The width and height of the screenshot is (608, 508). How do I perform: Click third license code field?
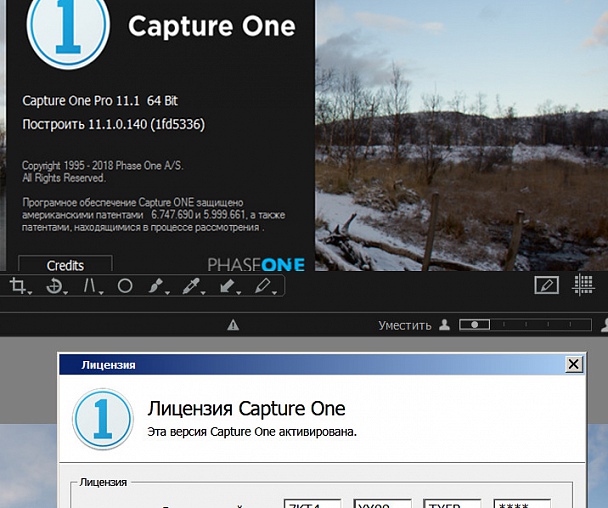pyautogui.click(x=452, y=503)
